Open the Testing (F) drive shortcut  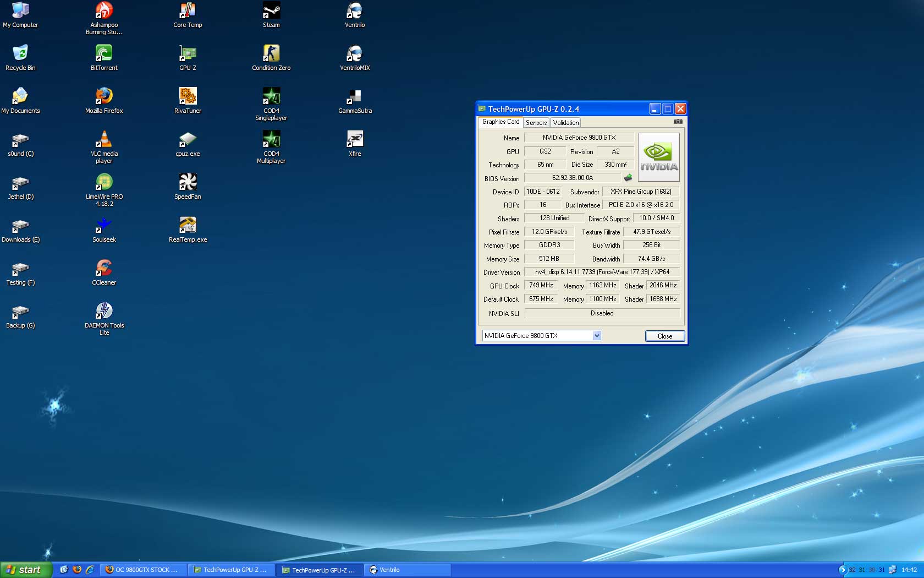[x=20, y=272]
